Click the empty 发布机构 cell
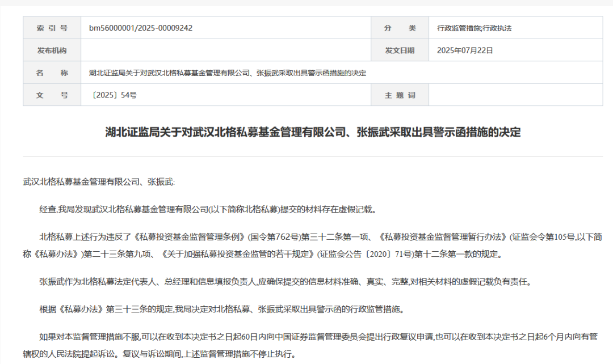The width and height of the screenshot is (613, 364). 224,50
